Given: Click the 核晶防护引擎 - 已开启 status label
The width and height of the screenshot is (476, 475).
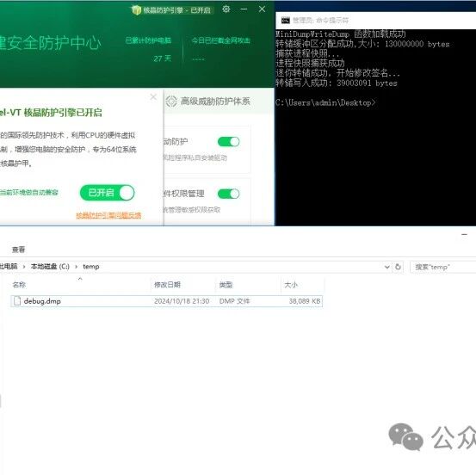Looking at the screenshot, I should [177, 10].
